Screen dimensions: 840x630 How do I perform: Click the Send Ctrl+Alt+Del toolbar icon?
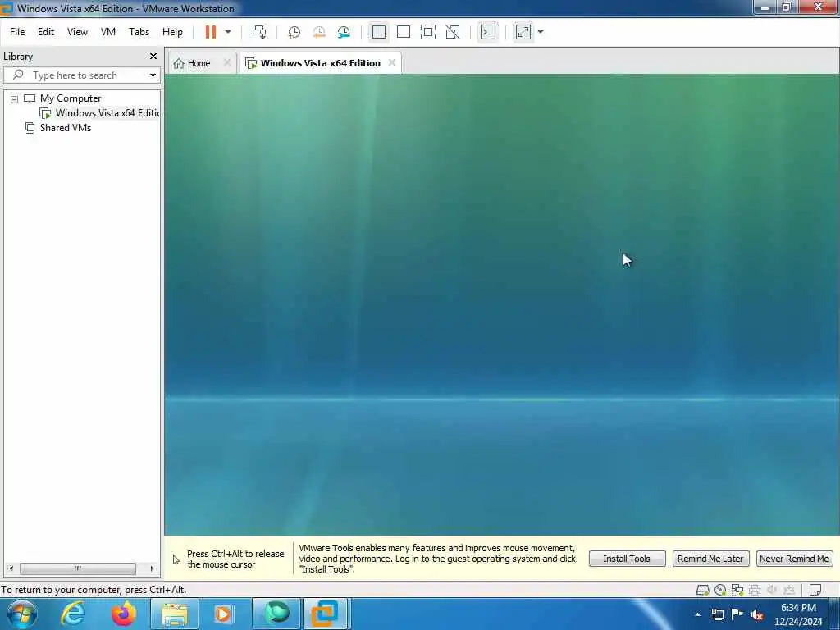(x=259, y=32)
